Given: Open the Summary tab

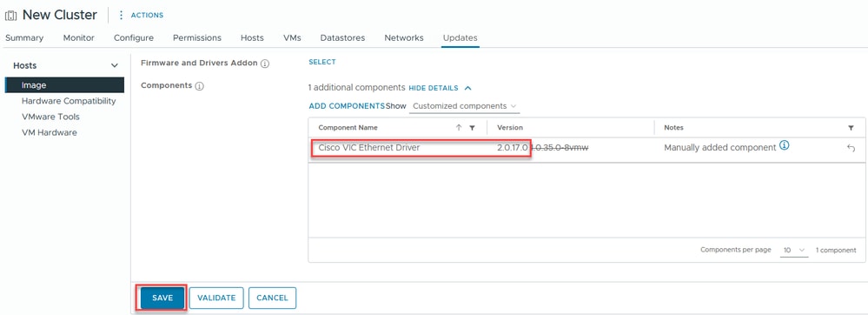Looking at the screenshot, I should (x=24, y=37).
